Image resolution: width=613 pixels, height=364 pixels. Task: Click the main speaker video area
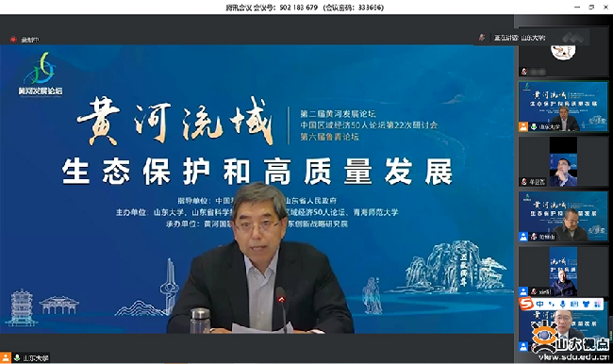[x=257, y=190]
